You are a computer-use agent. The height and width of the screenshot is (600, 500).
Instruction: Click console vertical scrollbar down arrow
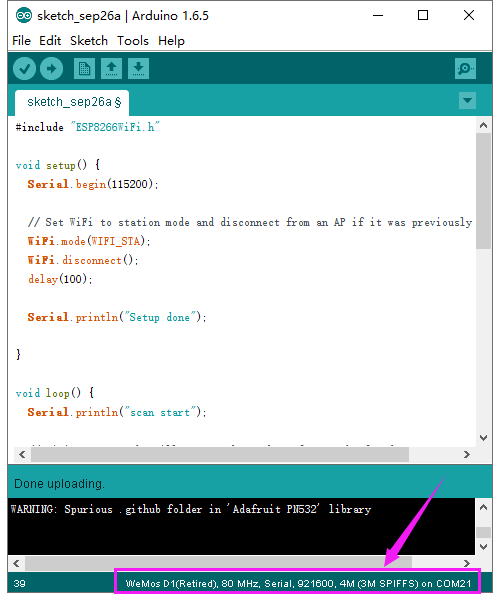click(484, 547)
